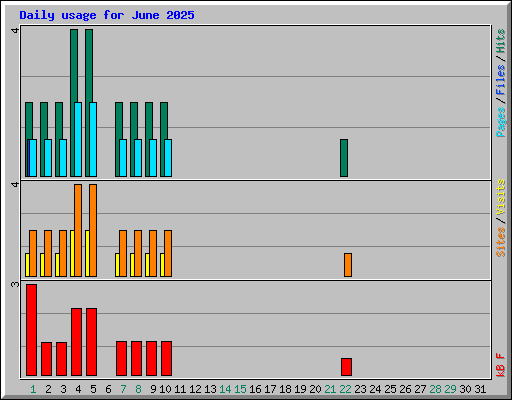The width and height of the screenshot is (512, 400).
Task: Click the red KB F legend label
Action: point(500,365)
